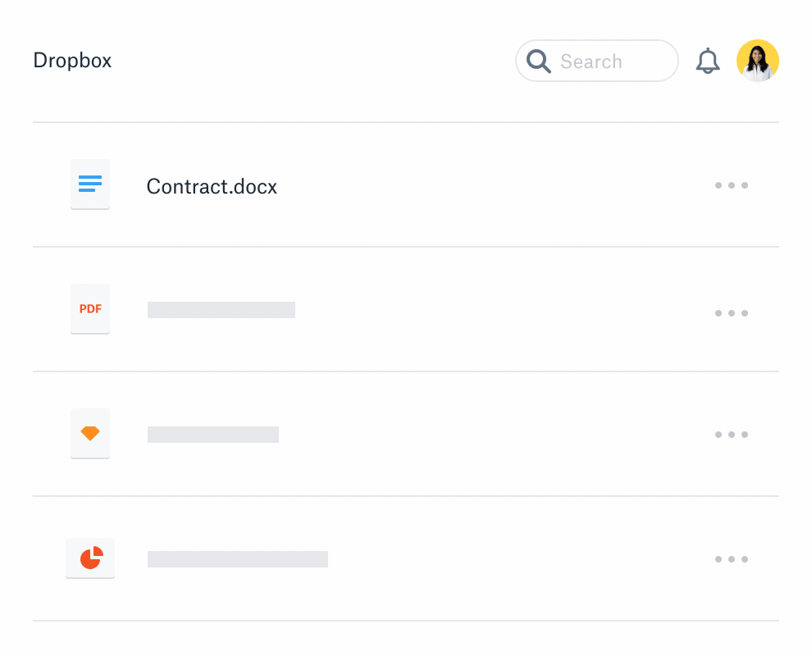The height and width of the screenshot is (656, 812).
Task: Select the PDF file row's empty area
Action: coord(492,310)
